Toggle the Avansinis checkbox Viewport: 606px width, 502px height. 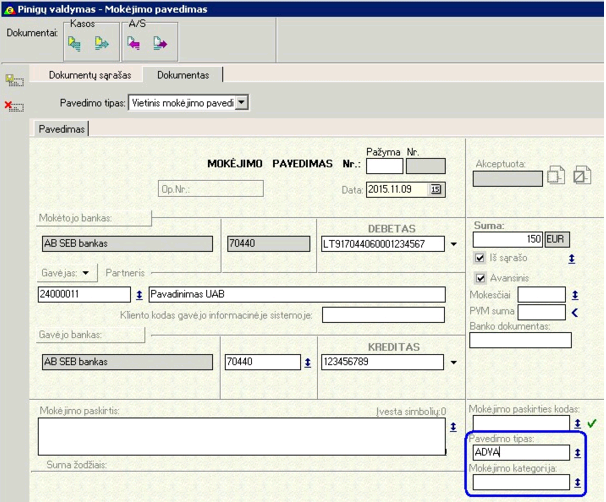[480, 278]
